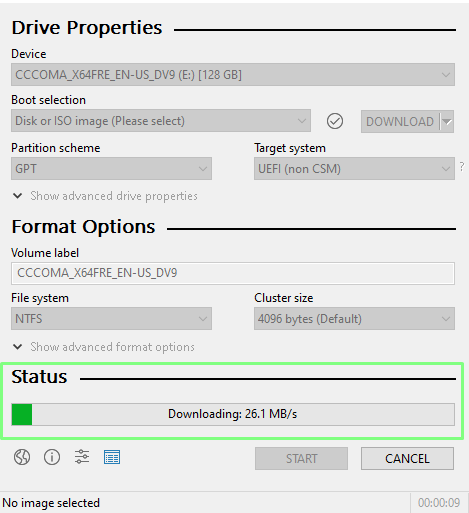The width and height of the screenshot is (469, 513).
Task: Open the File system NTFS dropdown
Action: pyautogui.click(x=111, y=319)
